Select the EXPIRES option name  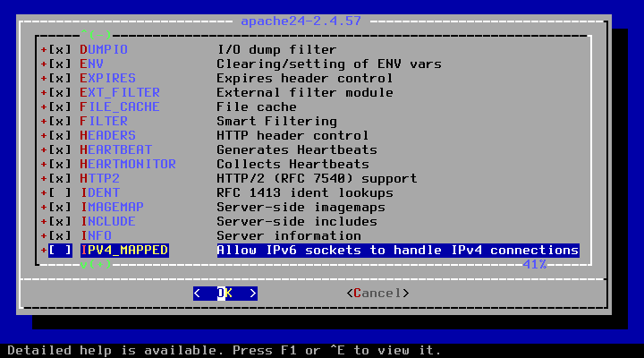pyautogui.click(x=108, y=79)
